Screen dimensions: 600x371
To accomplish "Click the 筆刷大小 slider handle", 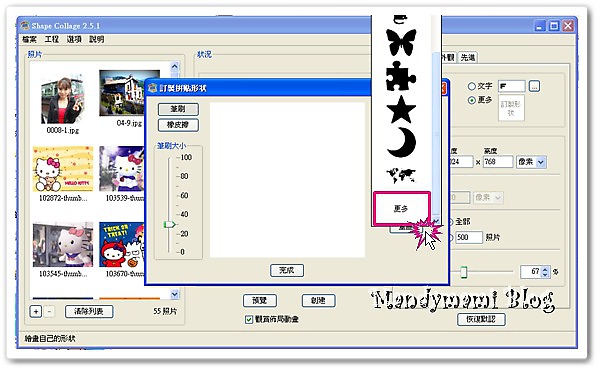I will 169,224.
